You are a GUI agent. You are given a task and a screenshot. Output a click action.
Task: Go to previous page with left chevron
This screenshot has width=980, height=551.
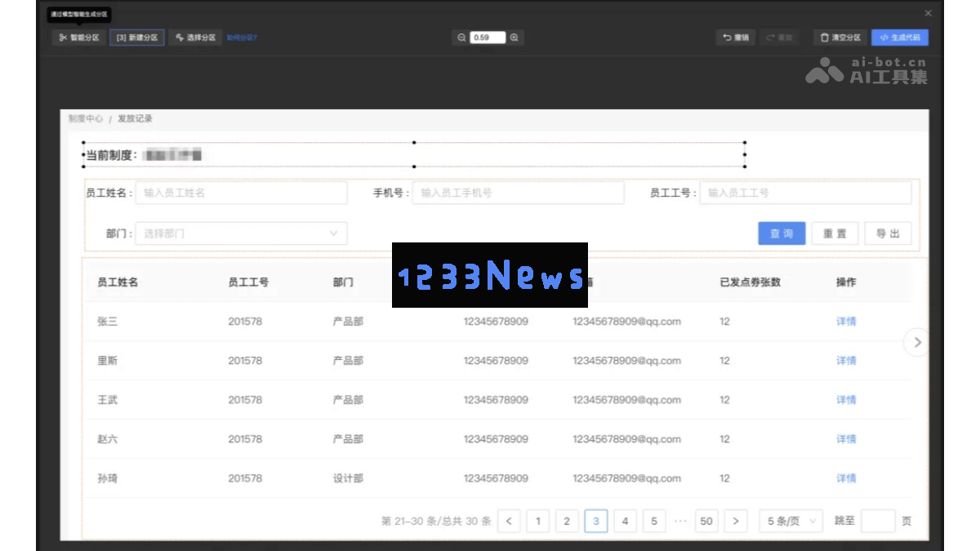pyautogui.click(x=509, y=521)
